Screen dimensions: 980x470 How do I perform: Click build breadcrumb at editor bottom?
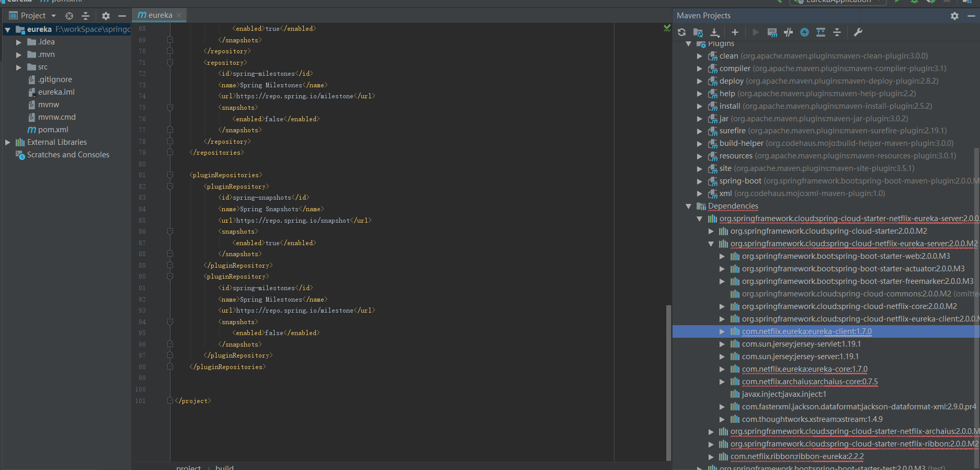click(x=224, y=467)
